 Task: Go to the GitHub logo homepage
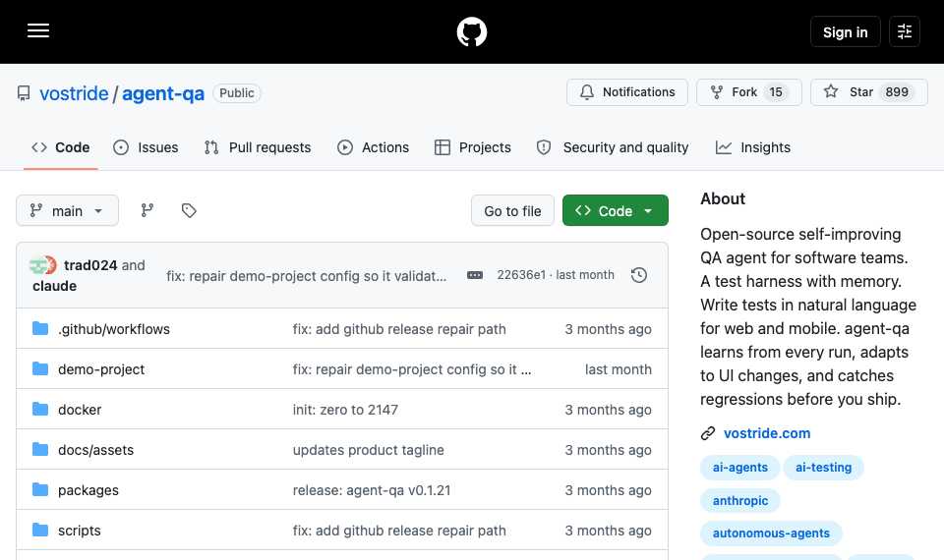[x=471, y=31]
